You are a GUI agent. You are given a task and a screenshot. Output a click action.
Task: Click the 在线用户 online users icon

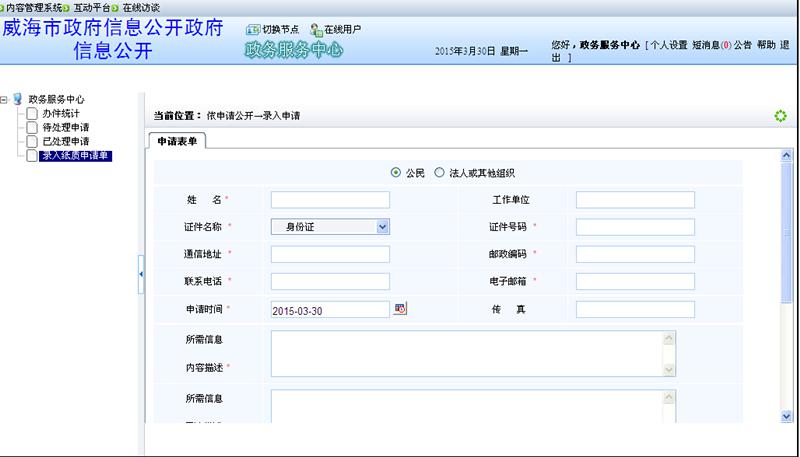[316, 30]
